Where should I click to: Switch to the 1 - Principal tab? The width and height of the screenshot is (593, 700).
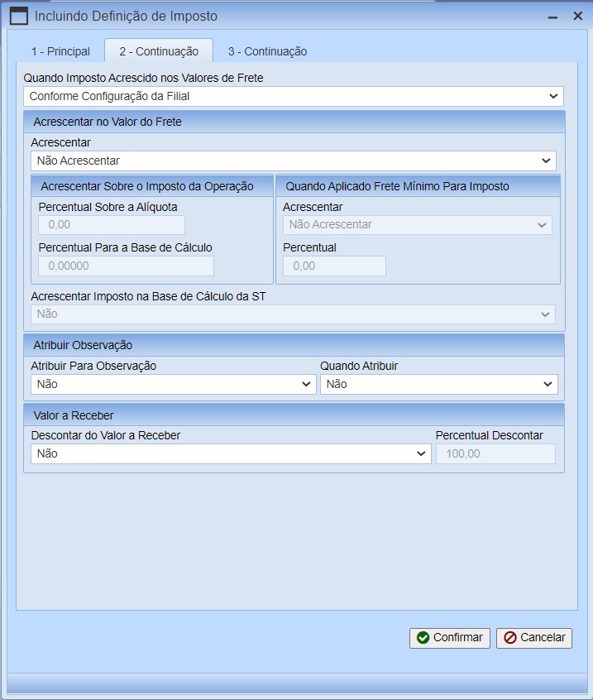tap(60, 51)
